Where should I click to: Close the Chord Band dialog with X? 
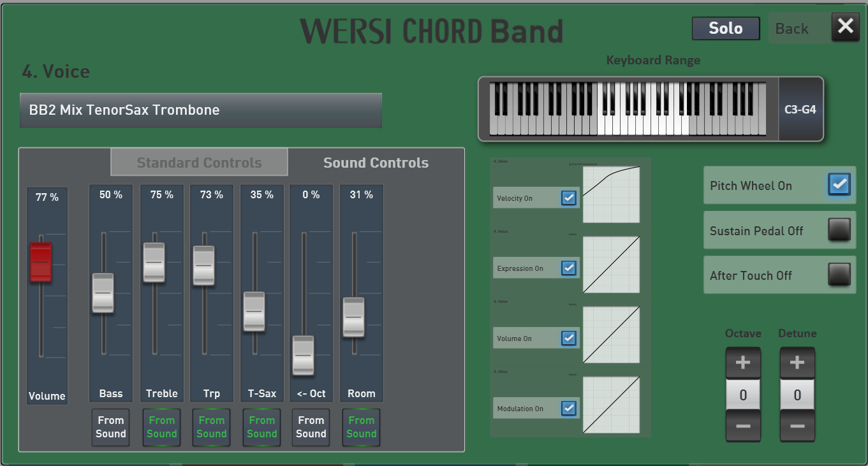point(846,27)
